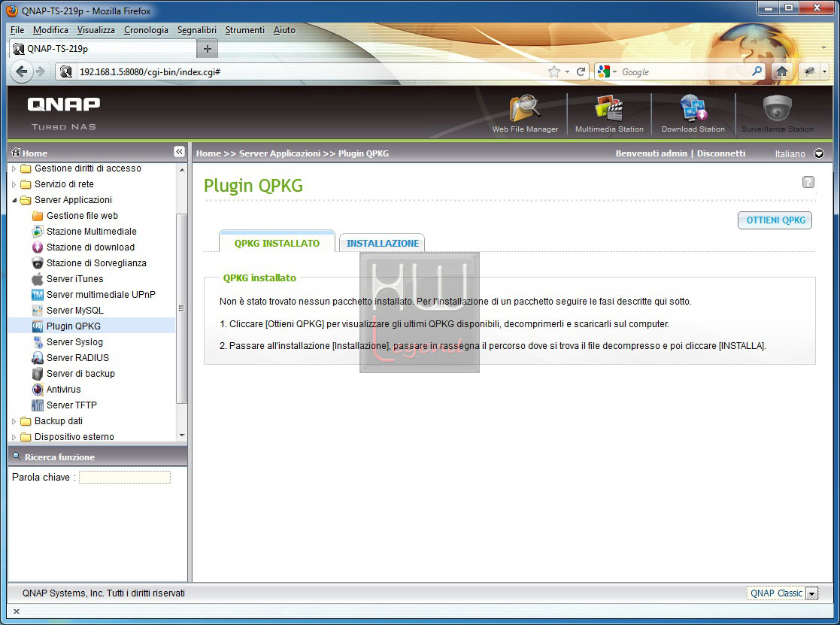Select Plugin QPKG tree item
Viewport: 840px width, 625px height.
click(74, 326)
